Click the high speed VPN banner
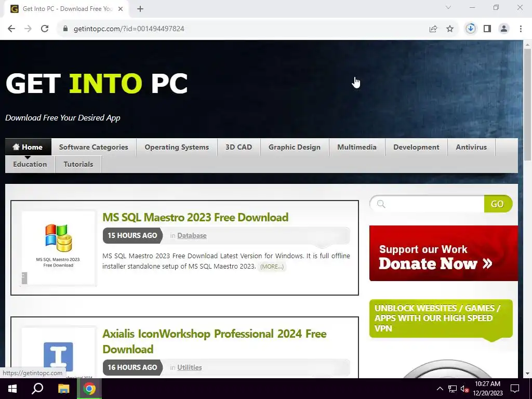This screenshot has height=399, width=532. point(441,318)
